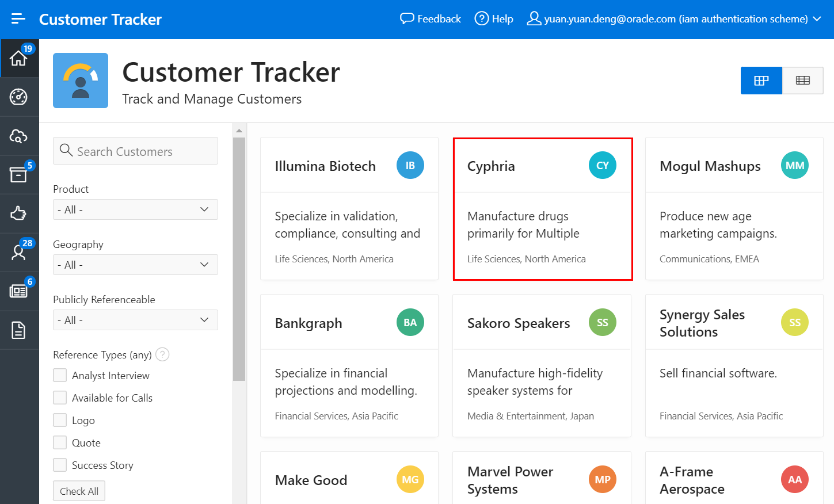This screenshot has height=504, width=834.
Task: Click the Reference Types help icon
Action: (163, 354)
